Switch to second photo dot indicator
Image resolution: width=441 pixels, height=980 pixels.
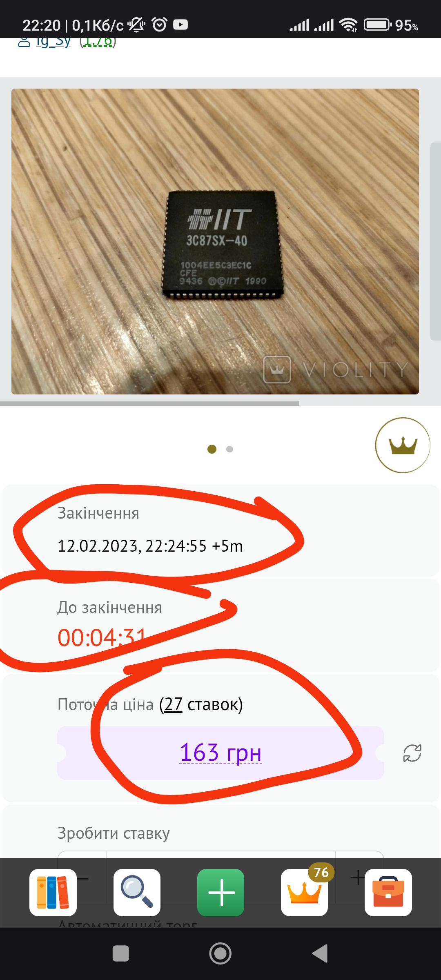tap(230, 449)
